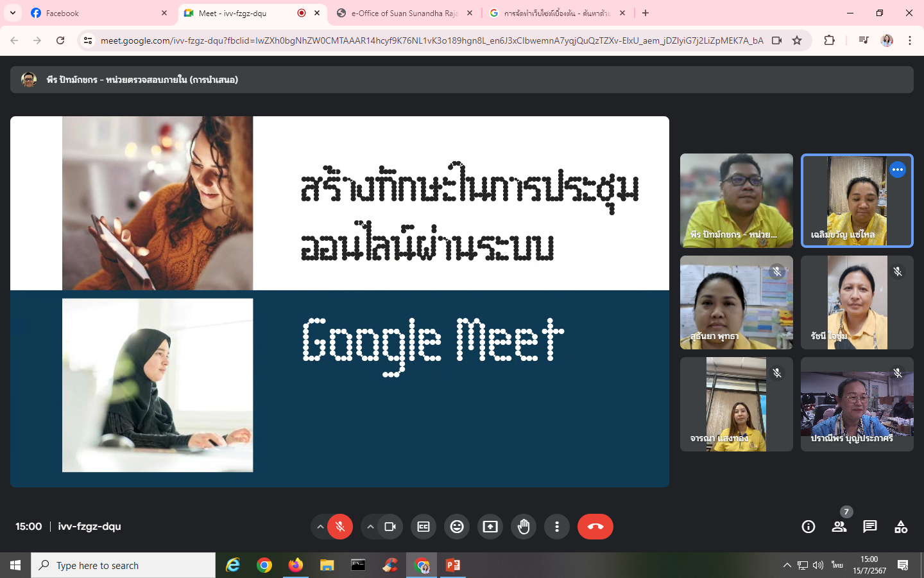This screenshot has width=924, height=578.
Task: Click the raise hand icon
Action: pyautogui.click(x=524, y=527)
